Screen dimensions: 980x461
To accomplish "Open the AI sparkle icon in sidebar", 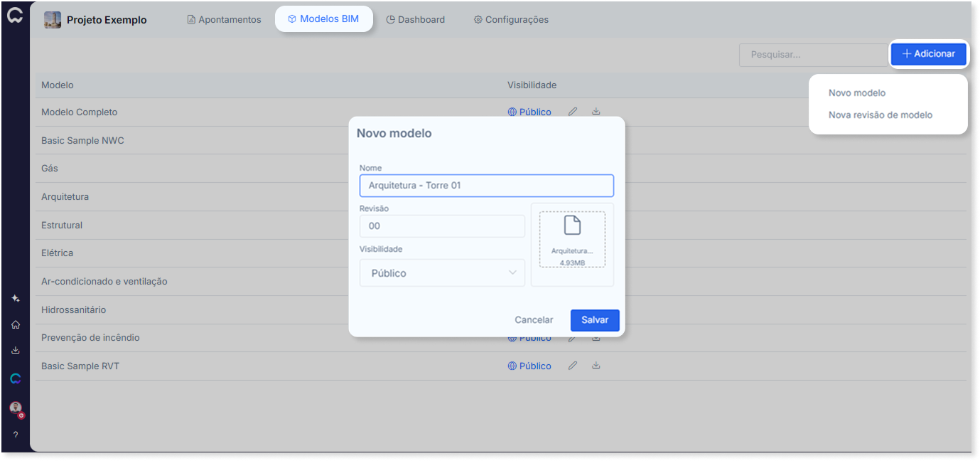I will [x=16, y=299].
